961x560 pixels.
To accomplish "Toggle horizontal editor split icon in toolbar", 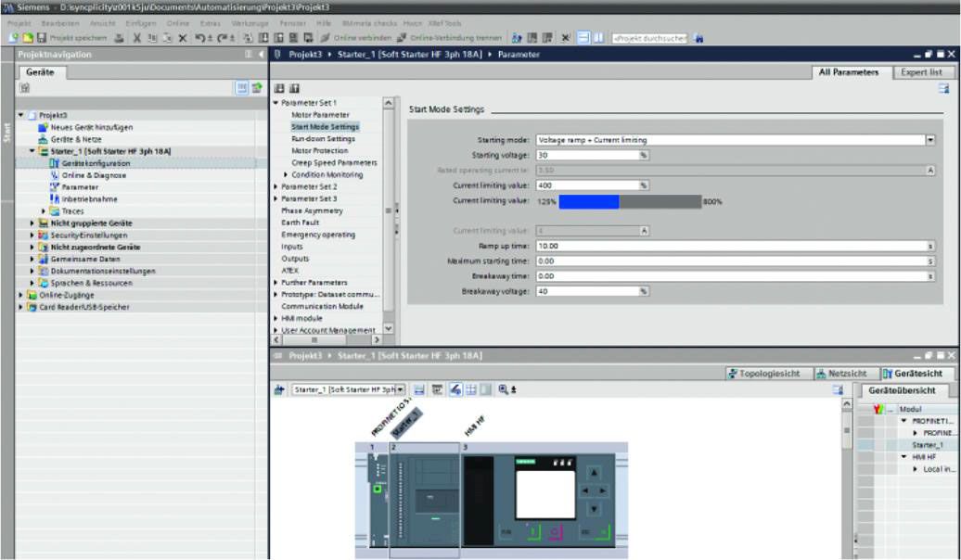I will tap(583, 38).
